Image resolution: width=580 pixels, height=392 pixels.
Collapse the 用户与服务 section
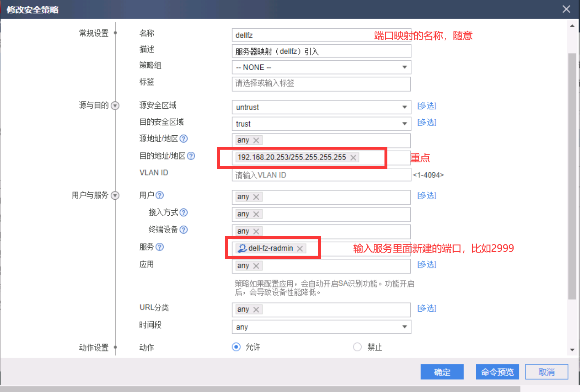pos(115,196)
